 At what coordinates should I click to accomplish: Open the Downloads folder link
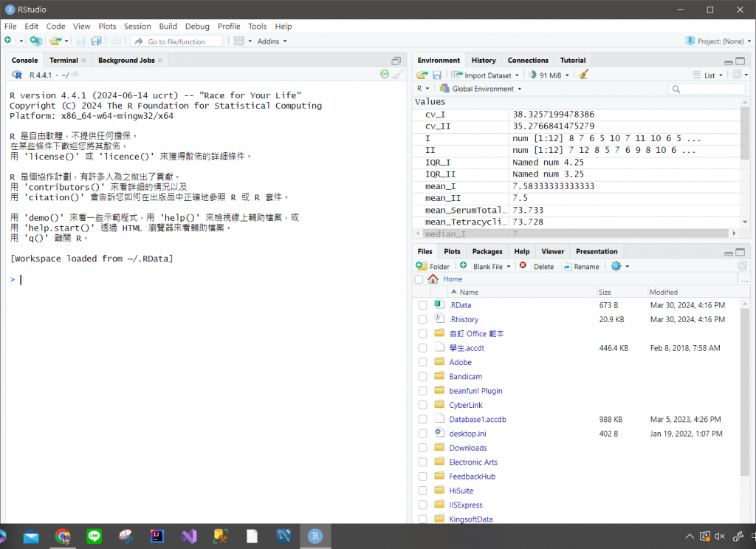pos(468,449)
